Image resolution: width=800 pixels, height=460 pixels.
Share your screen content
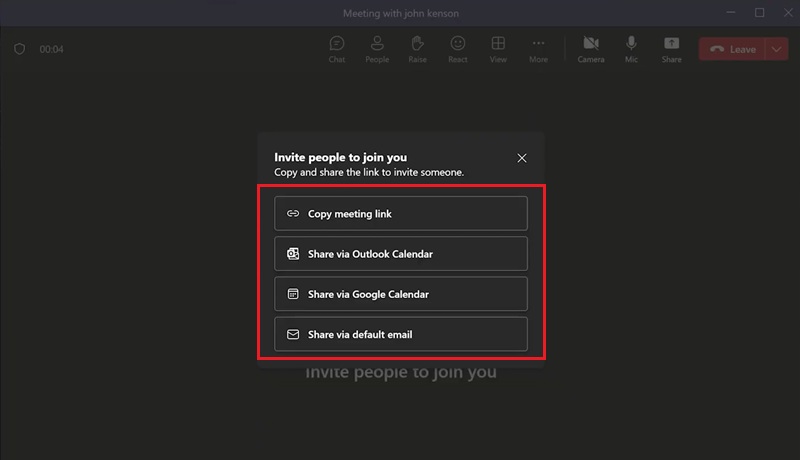[x=672, y=48]
